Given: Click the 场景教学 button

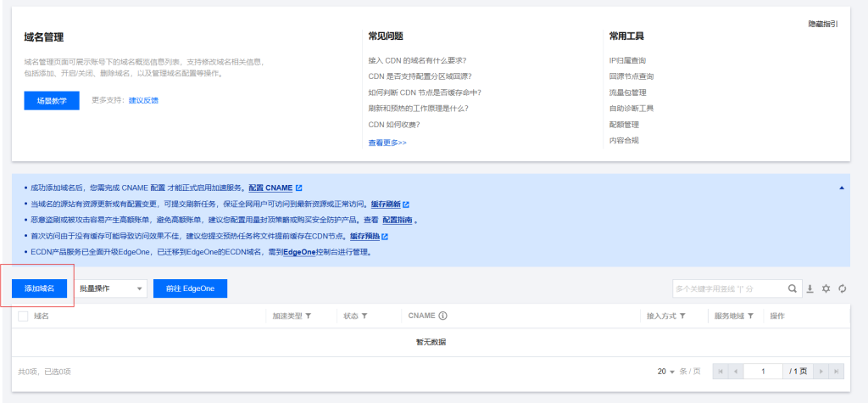Looking at the screenshot, I should 52,101.
